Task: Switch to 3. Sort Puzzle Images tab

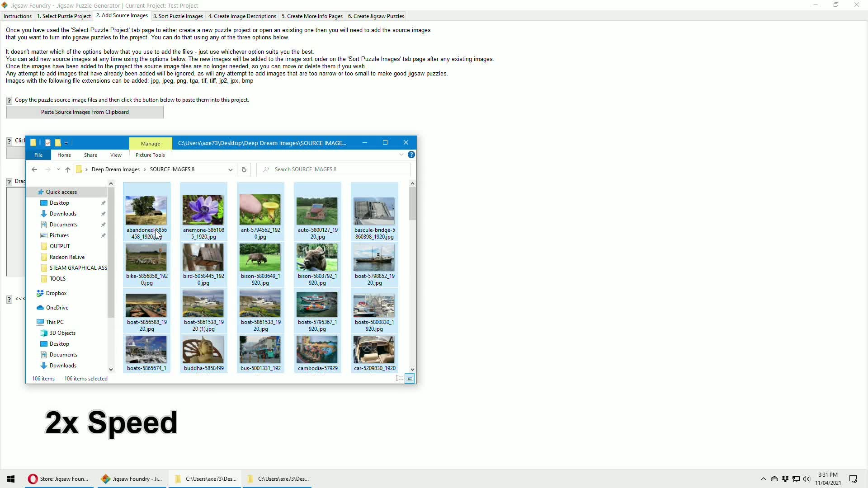Action: (x=178, y=16)
